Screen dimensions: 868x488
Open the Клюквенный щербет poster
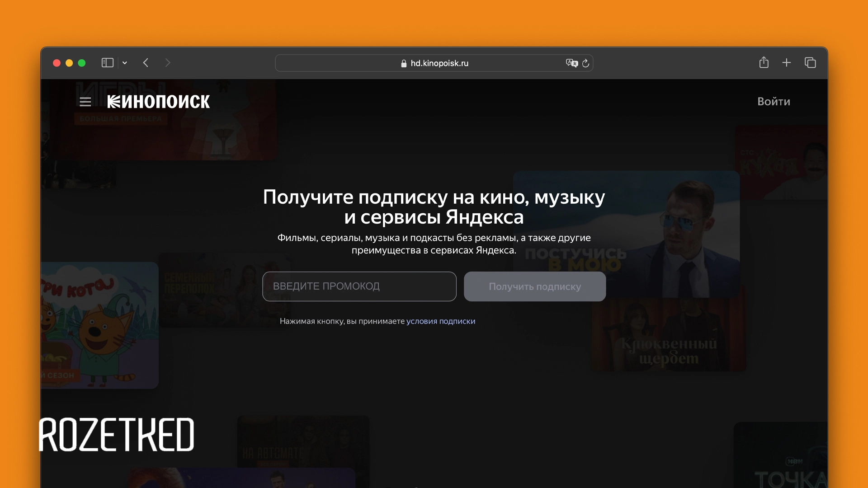click(x=668, y=337)
